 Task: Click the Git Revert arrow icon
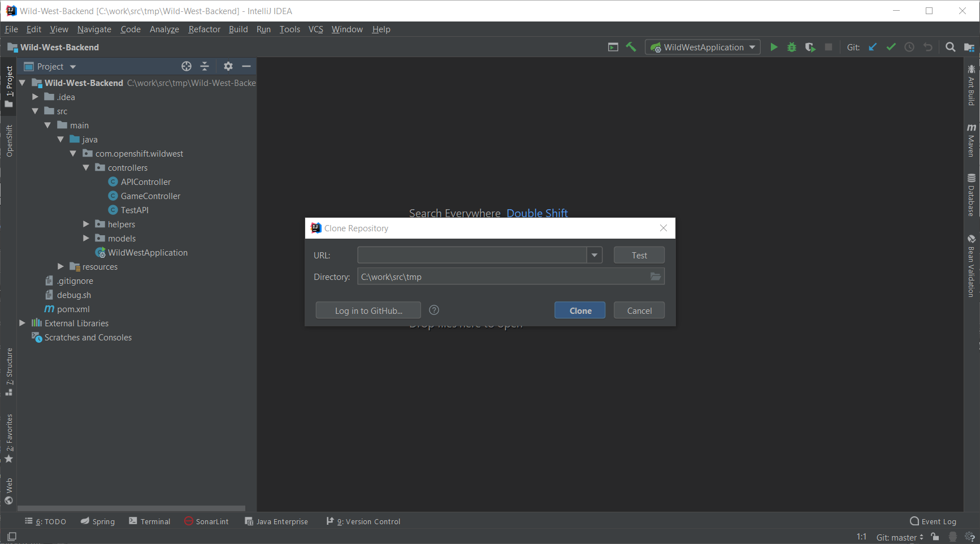pos(927,47)
